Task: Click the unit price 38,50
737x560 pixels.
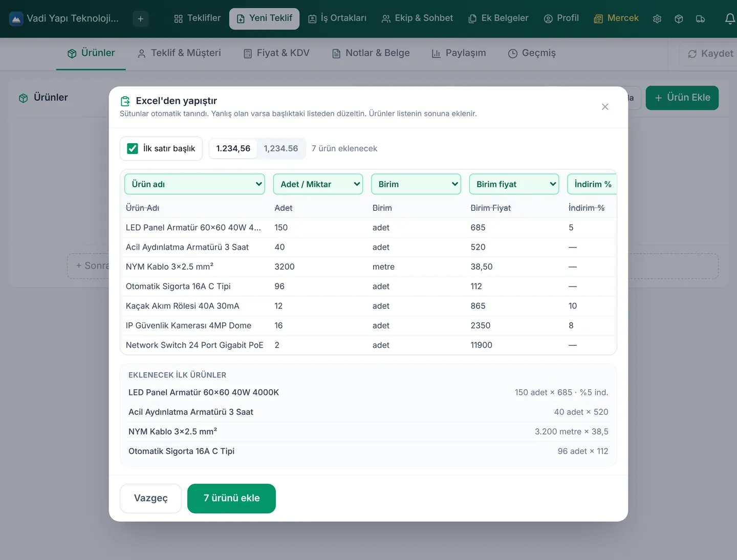Action: tap(482, 266)
